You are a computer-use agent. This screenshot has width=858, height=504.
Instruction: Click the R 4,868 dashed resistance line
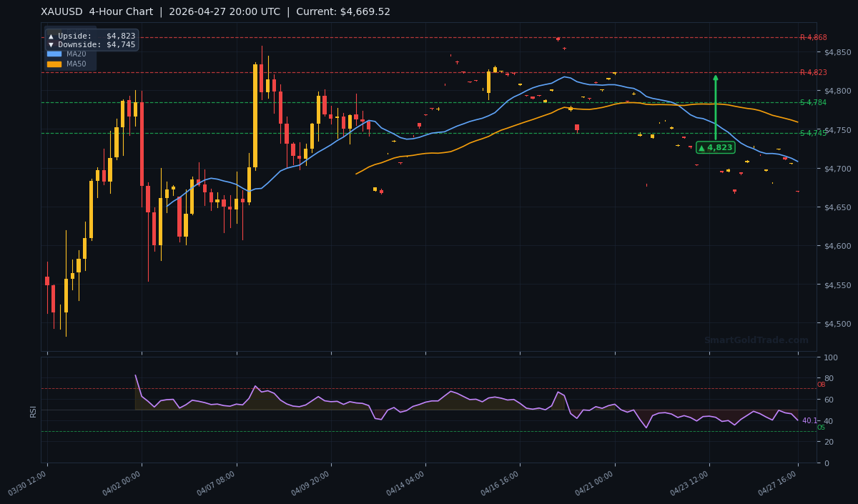click(x=429, y=37)
